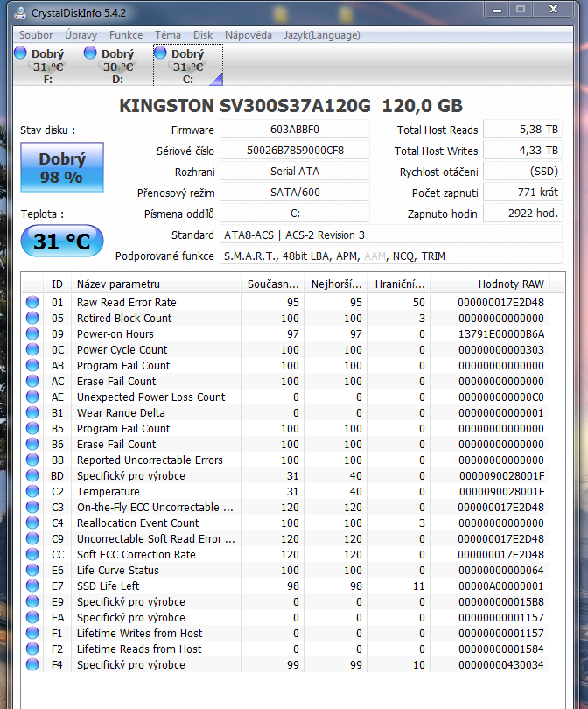Image resolution: width=588 pixels, height=709 pixels.
Task: Click the ID column header
Action: (x=58, y=284)
